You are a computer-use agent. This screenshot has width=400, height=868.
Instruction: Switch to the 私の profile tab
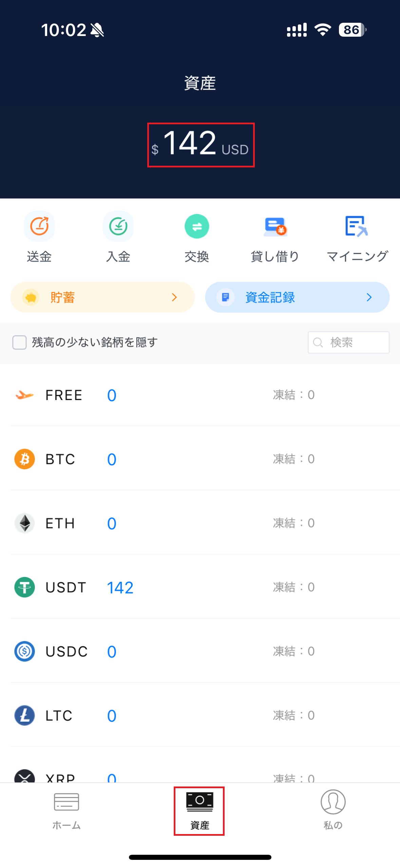coord(333,810)
